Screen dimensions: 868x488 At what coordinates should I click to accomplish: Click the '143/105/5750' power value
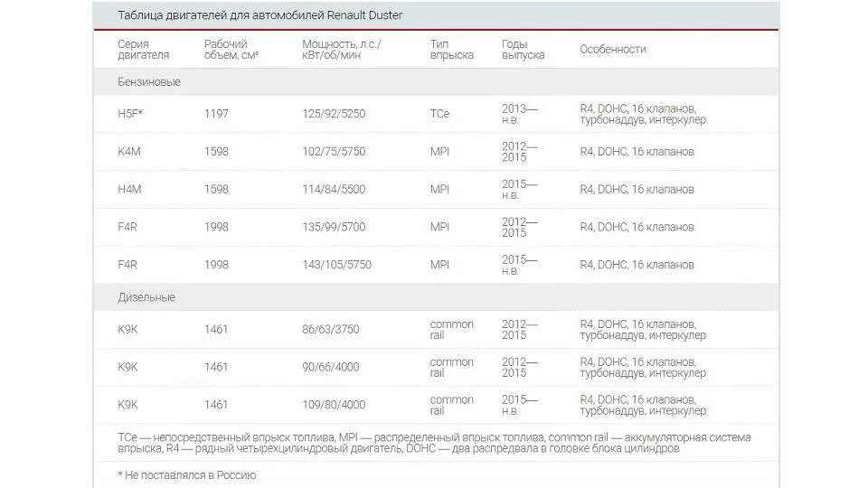(336, 265)
